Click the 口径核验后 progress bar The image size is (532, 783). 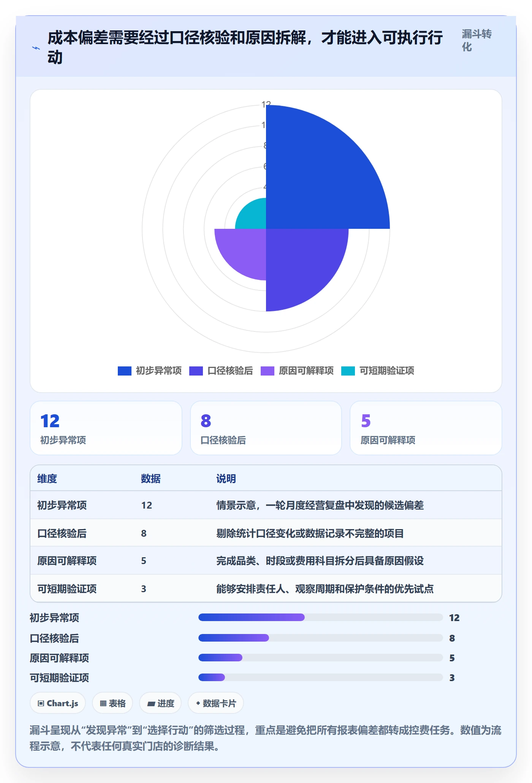pos(321,638)
